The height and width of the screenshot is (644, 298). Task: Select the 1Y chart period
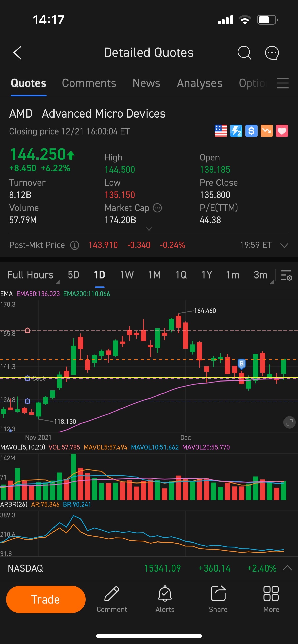tap(207, 275)
